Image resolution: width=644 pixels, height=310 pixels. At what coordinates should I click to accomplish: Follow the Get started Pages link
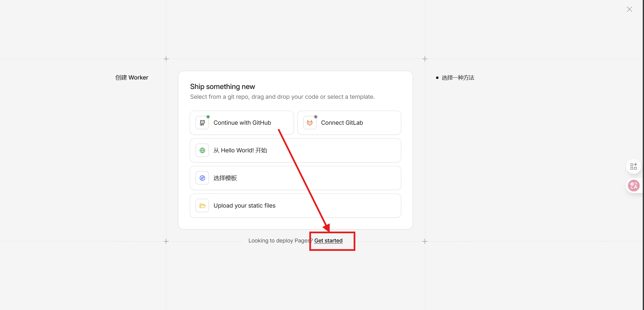pyautogui.click(x=328, y=241)
